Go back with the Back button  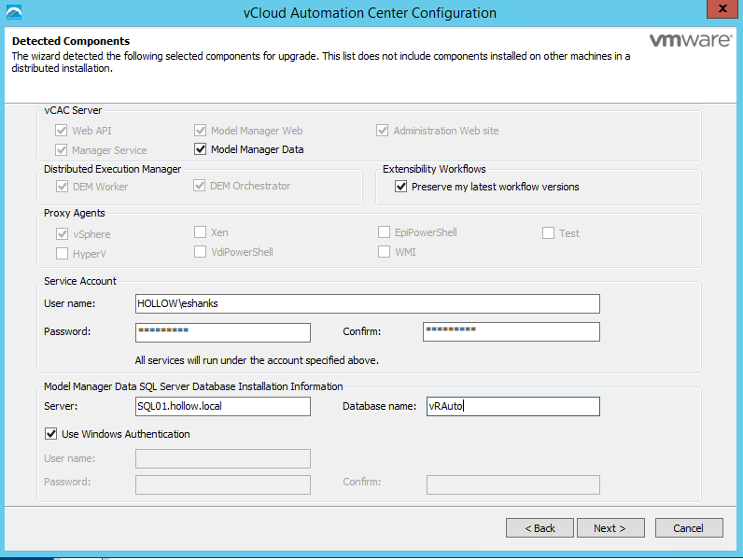point(540,528)
